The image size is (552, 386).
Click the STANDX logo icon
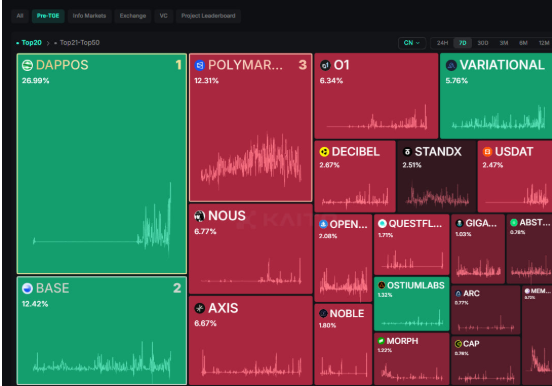point(407,152)
